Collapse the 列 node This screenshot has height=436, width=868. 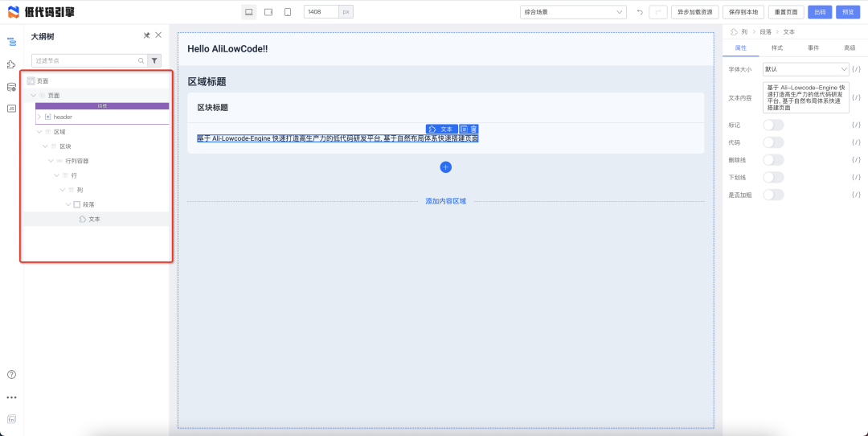click(63, 190)
